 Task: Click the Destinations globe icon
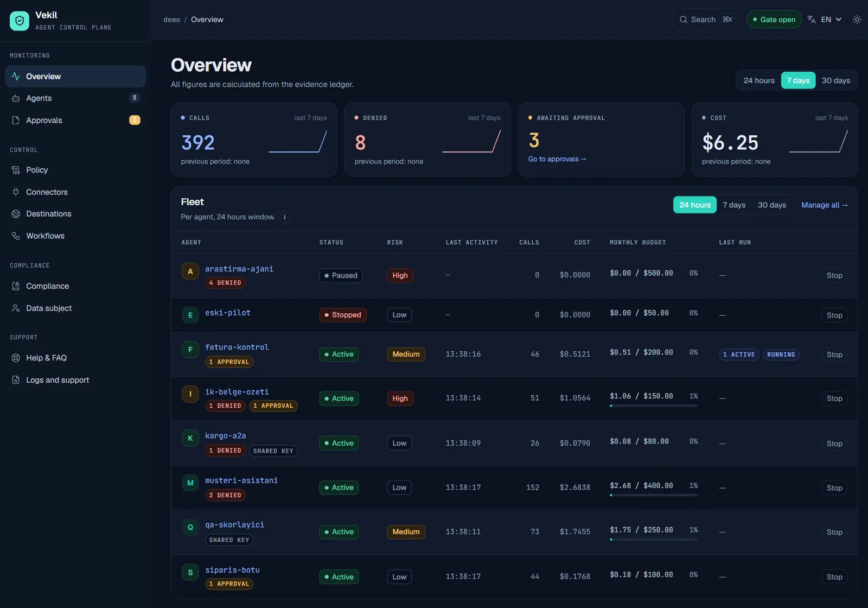pos(16,214)
